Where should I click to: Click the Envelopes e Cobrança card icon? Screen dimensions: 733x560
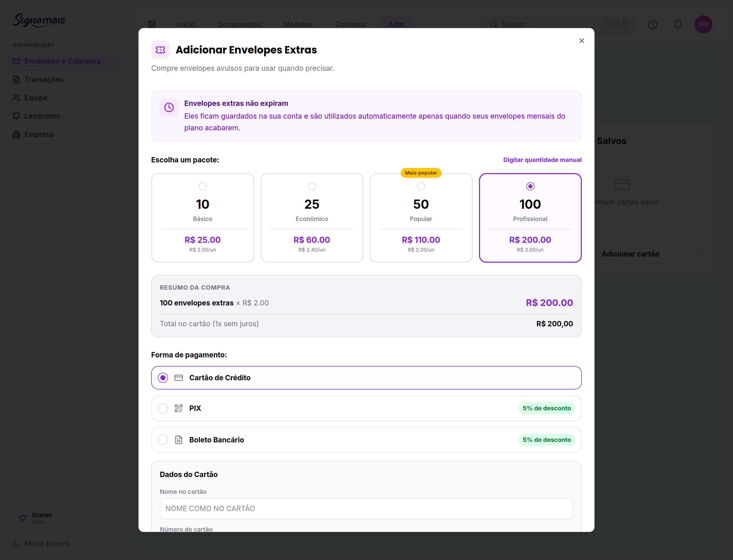pyautogui.click(x=16, y=61)
